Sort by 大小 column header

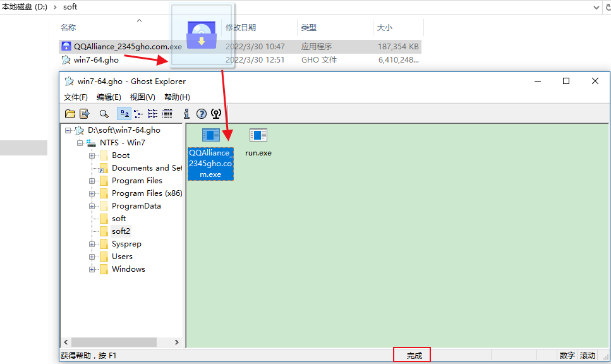(384, 28)
